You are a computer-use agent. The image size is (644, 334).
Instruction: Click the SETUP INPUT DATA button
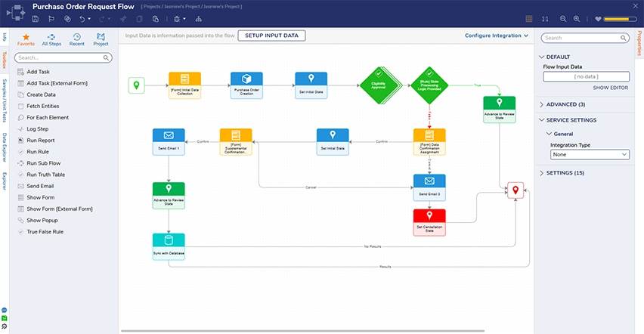[x=271, y=36]
